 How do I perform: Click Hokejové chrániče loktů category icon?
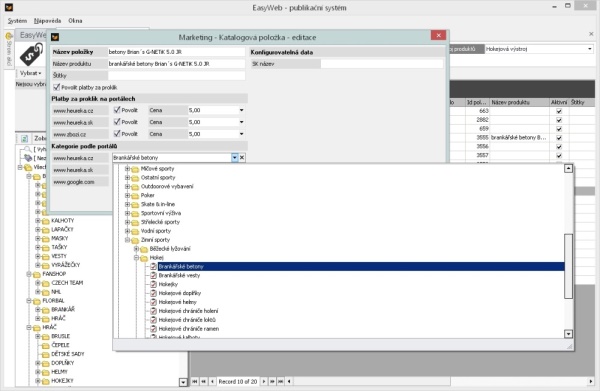(153, 320)
